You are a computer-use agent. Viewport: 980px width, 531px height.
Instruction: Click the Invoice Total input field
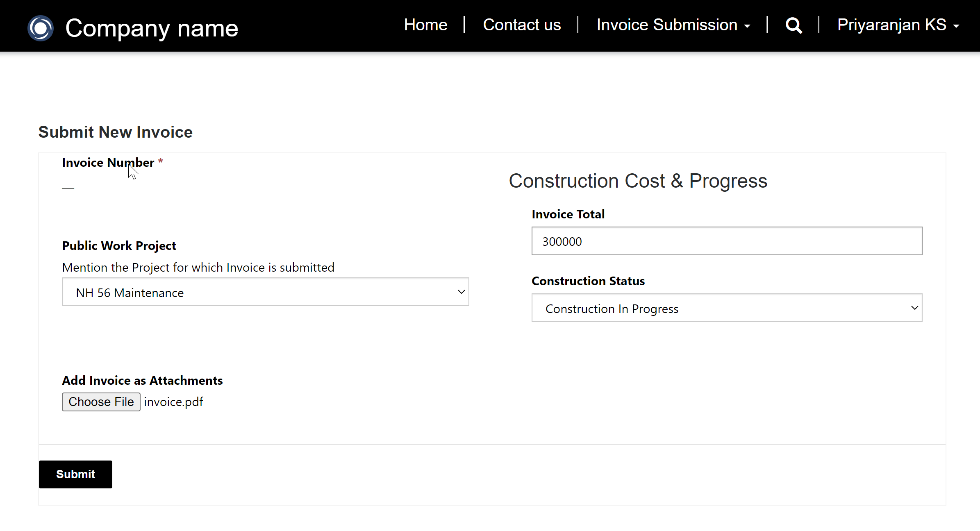(726, 241)
